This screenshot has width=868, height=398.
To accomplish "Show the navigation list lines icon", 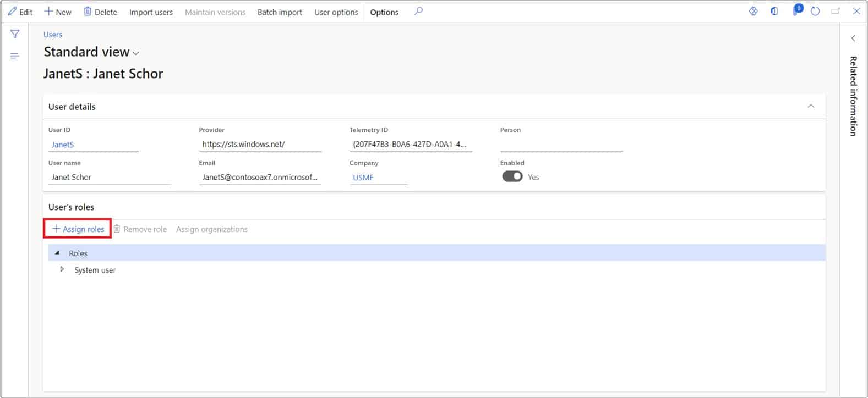I will (15, 56).
